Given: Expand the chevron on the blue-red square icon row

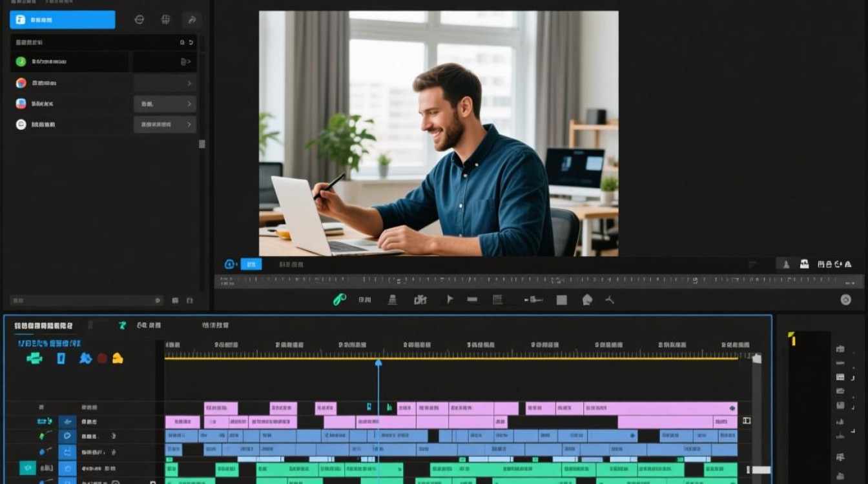Looking at the screenshot, I should coord(189,103).
